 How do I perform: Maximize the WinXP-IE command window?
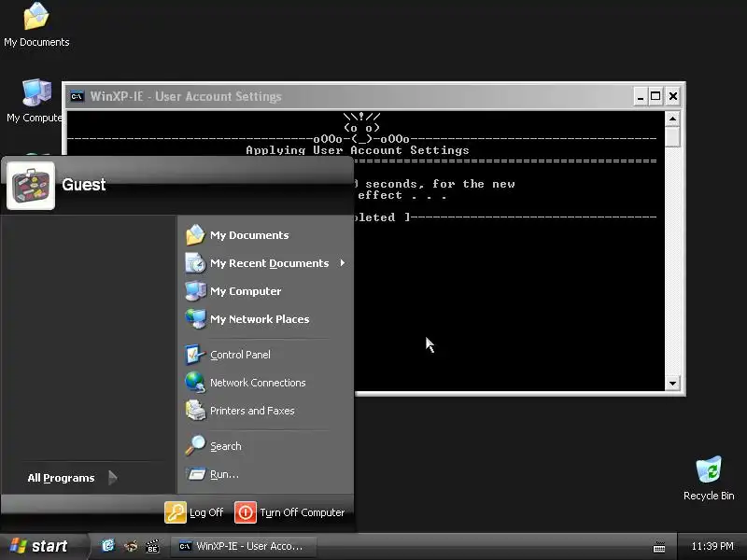coord(655,97)
